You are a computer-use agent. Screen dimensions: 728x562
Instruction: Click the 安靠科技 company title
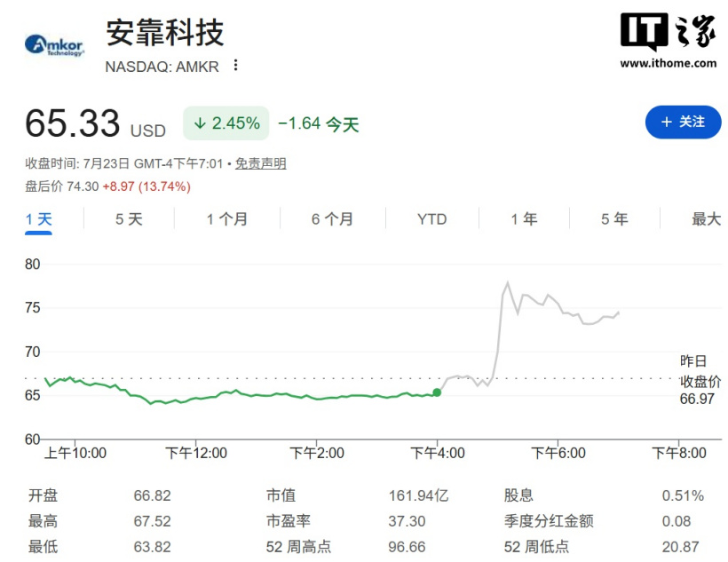pyautogui.click(x=165, y=33)
